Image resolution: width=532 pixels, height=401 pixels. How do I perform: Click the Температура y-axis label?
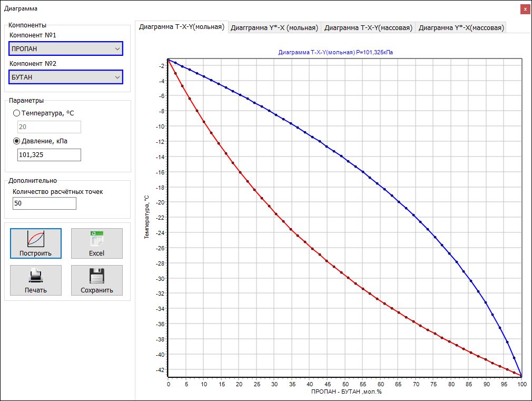(x=147, y=217)
